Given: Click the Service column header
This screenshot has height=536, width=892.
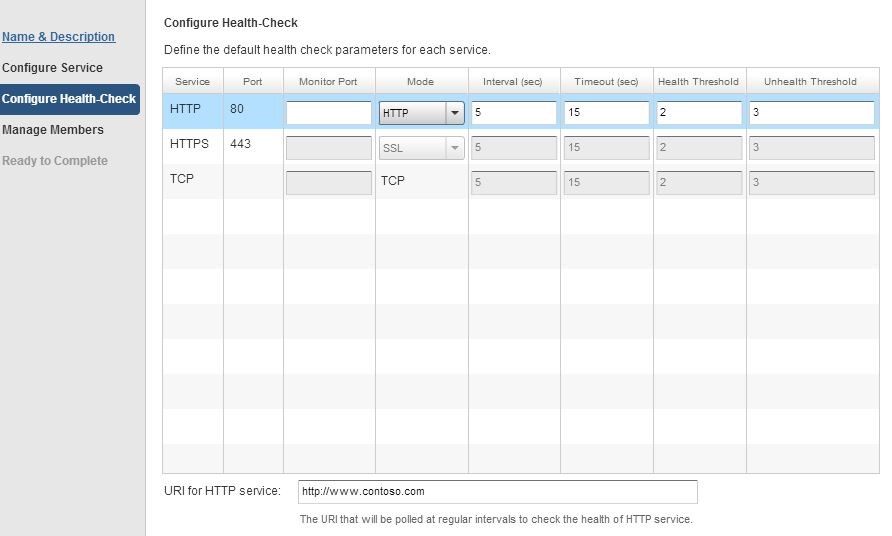Looking at the screenshot, I should click(x=193, y=81).
